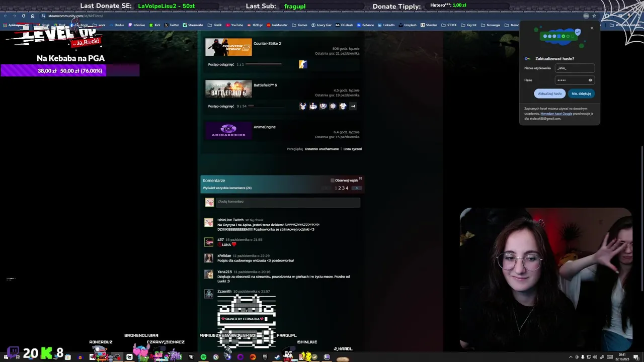The height and width of the screenshot is (362, 644).
Task: Open the Lista życzeń link
Action: (353, 149)
